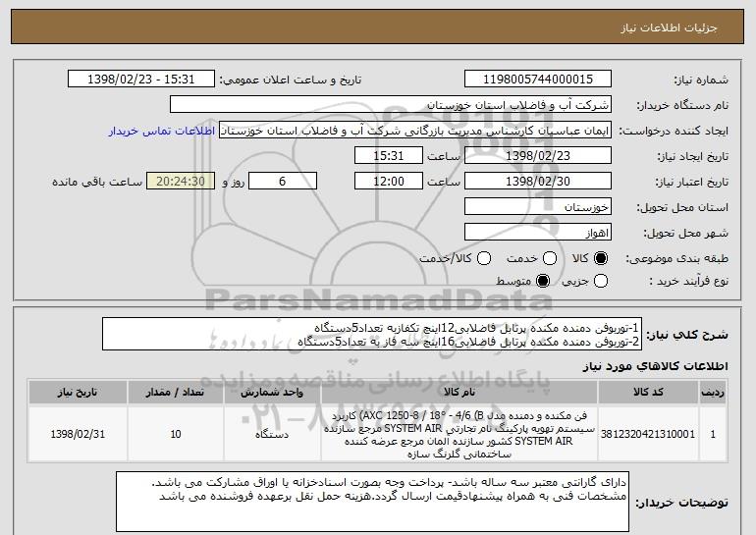Click the جزئیات اطلاعات نیاز header title
756x535 pixels.
click(669, 27)
